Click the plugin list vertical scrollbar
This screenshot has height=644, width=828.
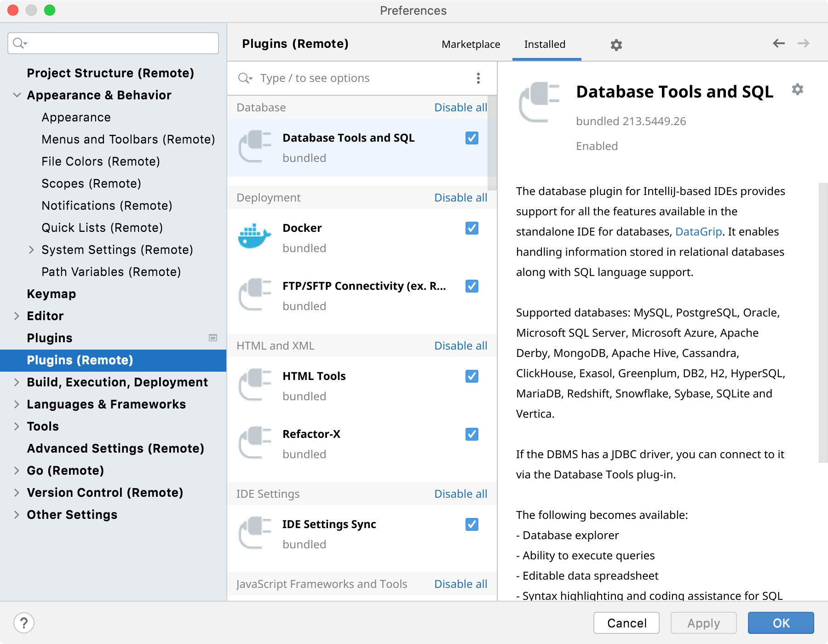[492, 143]
